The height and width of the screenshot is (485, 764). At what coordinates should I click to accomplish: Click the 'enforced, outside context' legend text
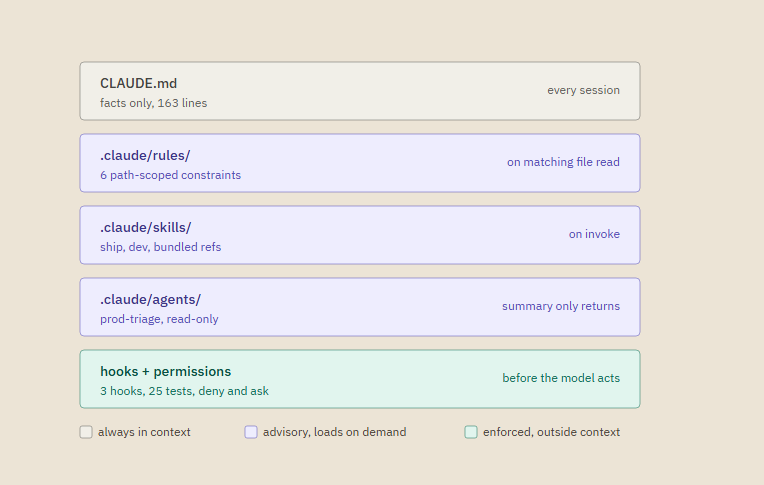coord(551,432)
